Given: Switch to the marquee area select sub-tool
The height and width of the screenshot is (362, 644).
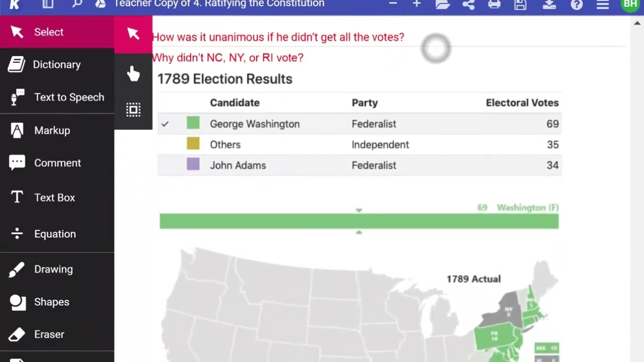Looking at the screenshot, I should tap(133, 110).
